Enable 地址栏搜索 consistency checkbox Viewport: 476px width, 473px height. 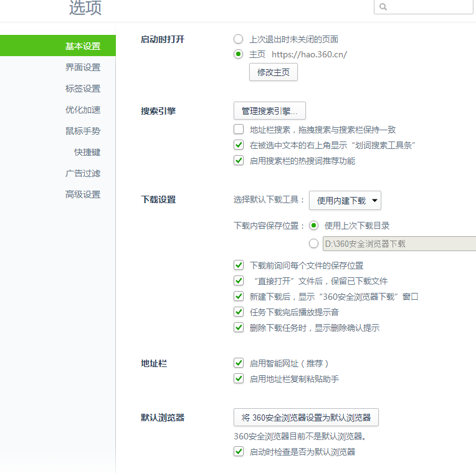coord(239,130)
